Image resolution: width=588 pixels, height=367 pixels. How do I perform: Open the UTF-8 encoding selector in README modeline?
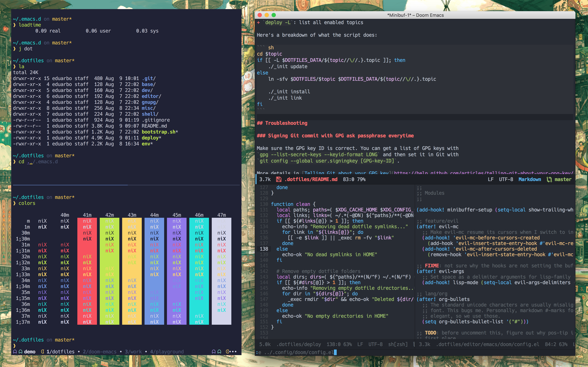click(x=506, y=179)
